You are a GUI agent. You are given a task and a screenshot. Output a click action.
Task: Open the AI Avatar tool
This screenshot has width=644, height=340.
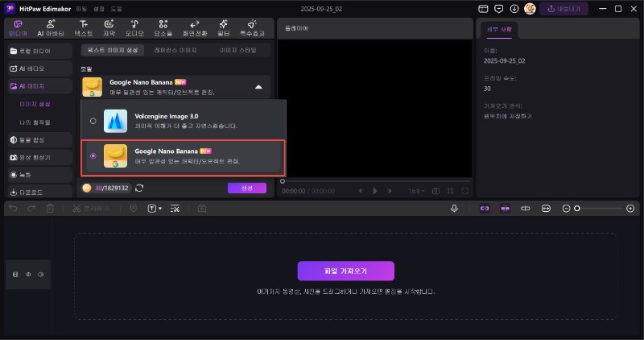[x=51, y=28]
